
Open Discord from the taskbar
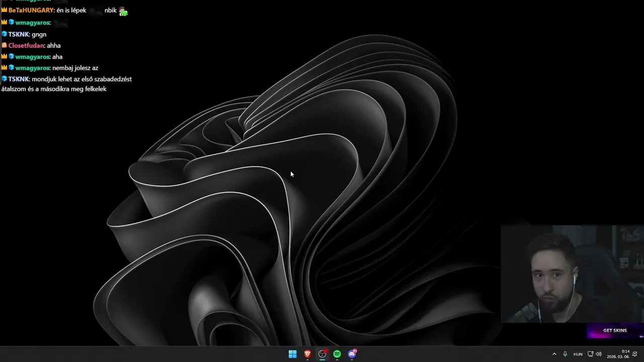(352, 354)
